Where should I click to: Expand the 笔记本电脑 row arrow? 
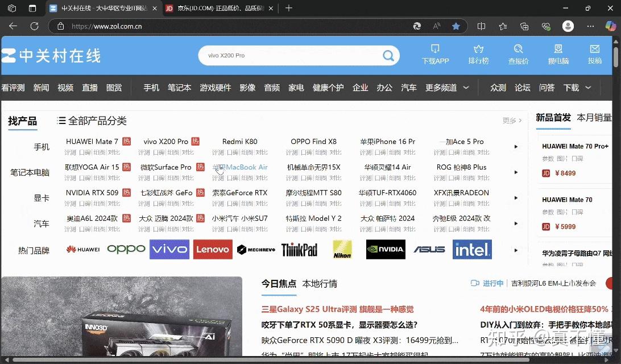click(x=516, y=172)
